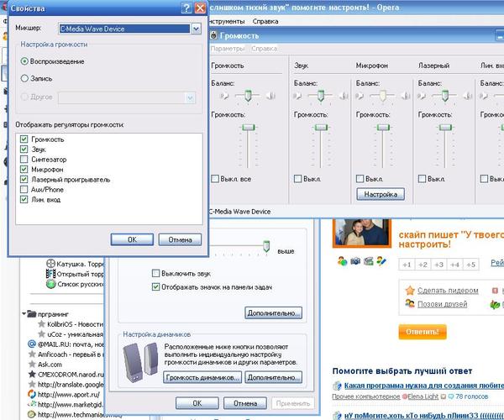The image size is (504, 420).
Task: Confirm the Свойства dialog with OK
Action: pyautogui.click(x=132, y=239)
